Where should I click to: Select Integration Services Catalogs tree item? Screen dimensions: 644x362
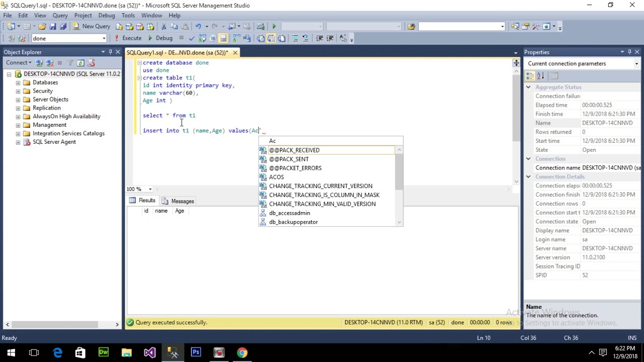(68, 133)
